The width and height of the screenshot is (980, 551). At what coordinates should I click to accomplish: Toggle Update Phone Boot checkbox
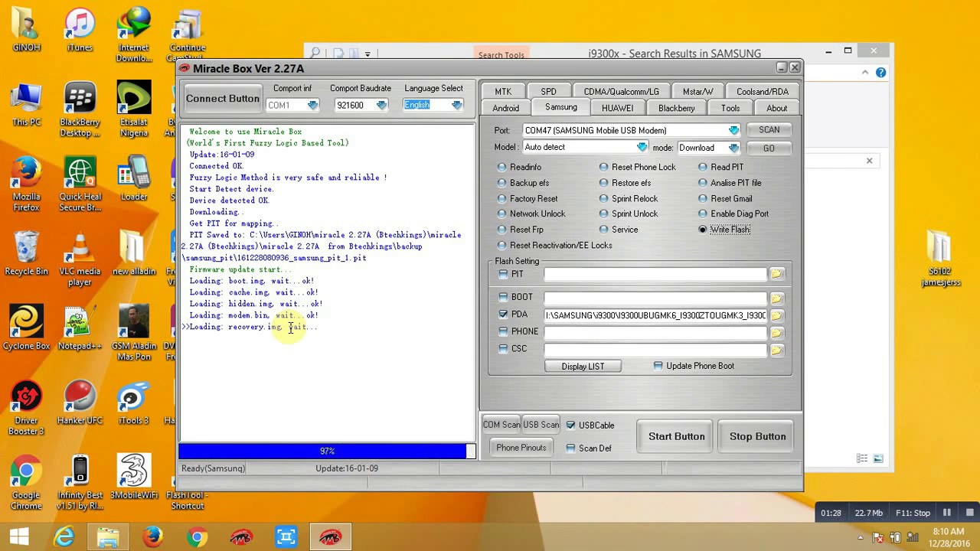pos(658,366)
